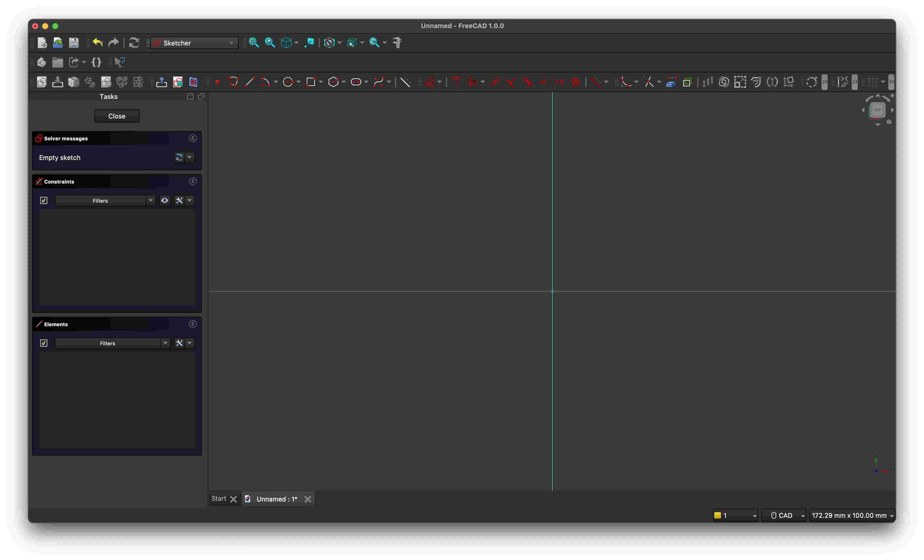Toggle the Constraints filter checkbox
The image size is (924, 560).
pyautogui.click(x=43, y=201)
